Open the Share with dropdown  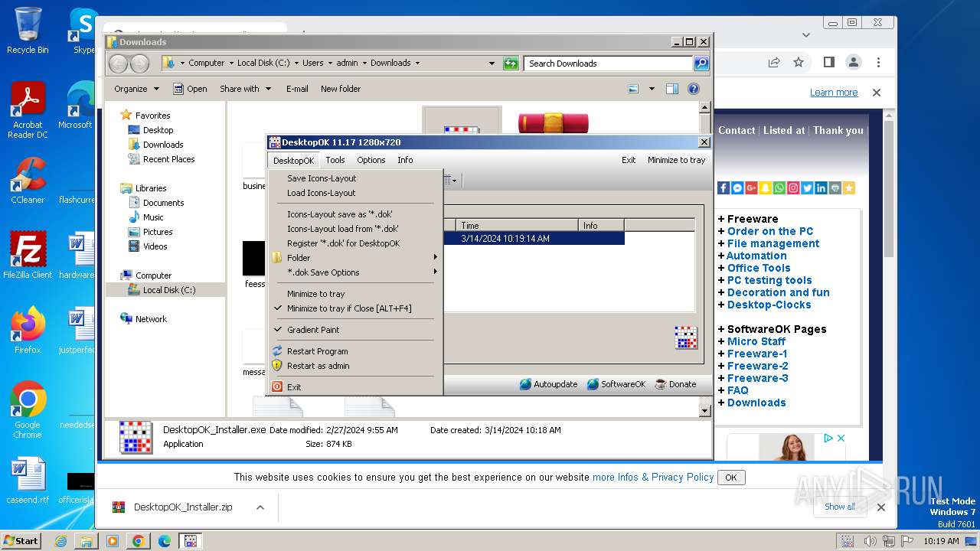pos(246,89)
